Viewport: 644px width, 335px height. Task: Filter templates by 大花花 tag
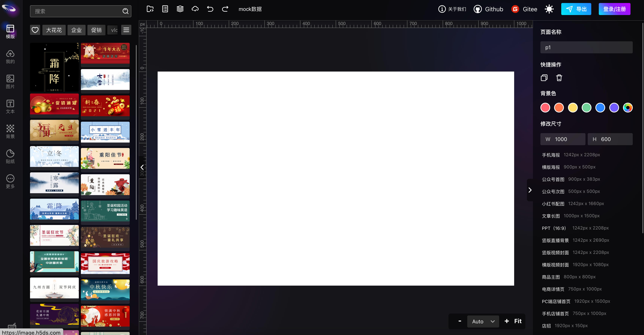click(54, 30)
